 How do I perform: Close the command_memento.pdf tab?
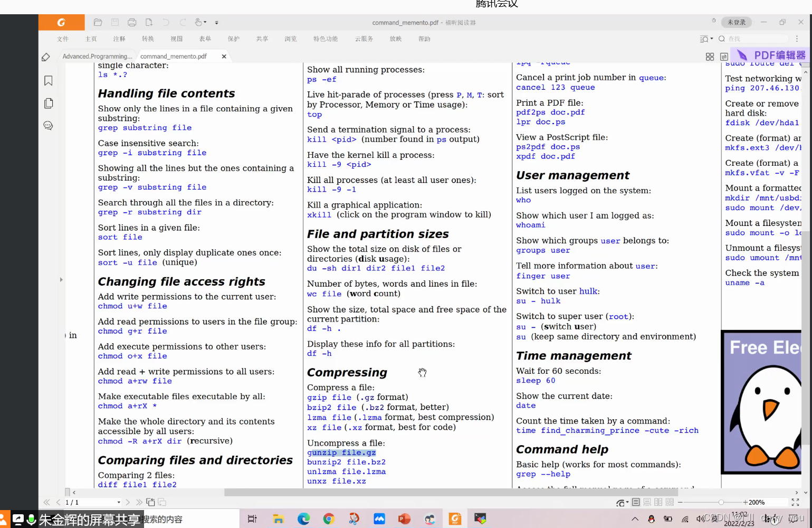[224, 56]
